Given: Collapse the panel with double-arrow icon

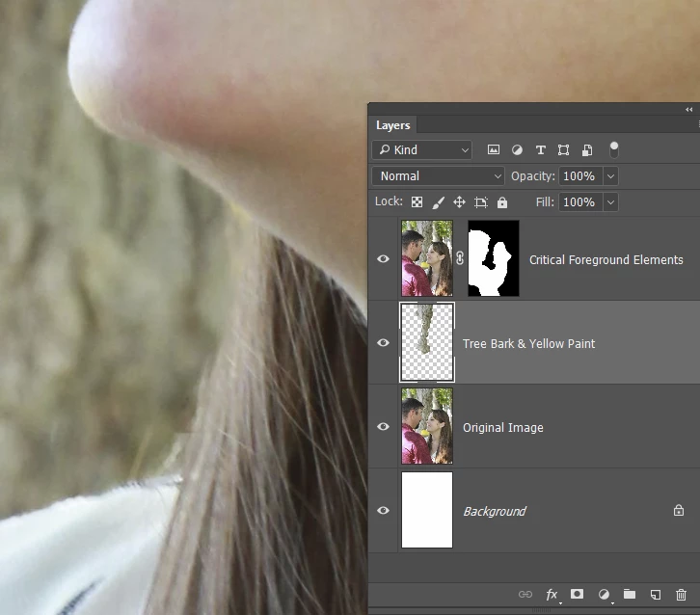Looking at the screenshot, I should click(x=688, y=109).
